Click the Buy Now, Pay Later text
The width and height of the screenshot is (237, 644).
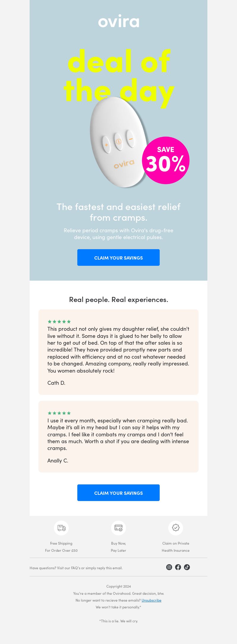118,547
